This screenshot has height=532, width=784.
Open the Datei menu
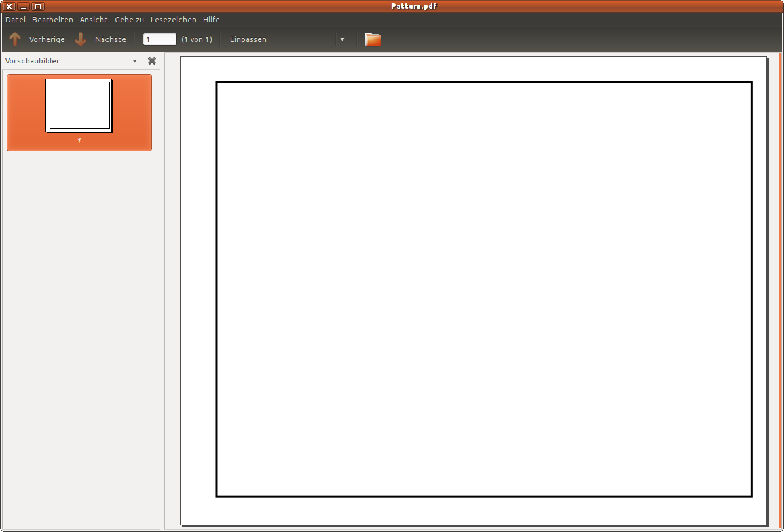[x=15, y=20]
